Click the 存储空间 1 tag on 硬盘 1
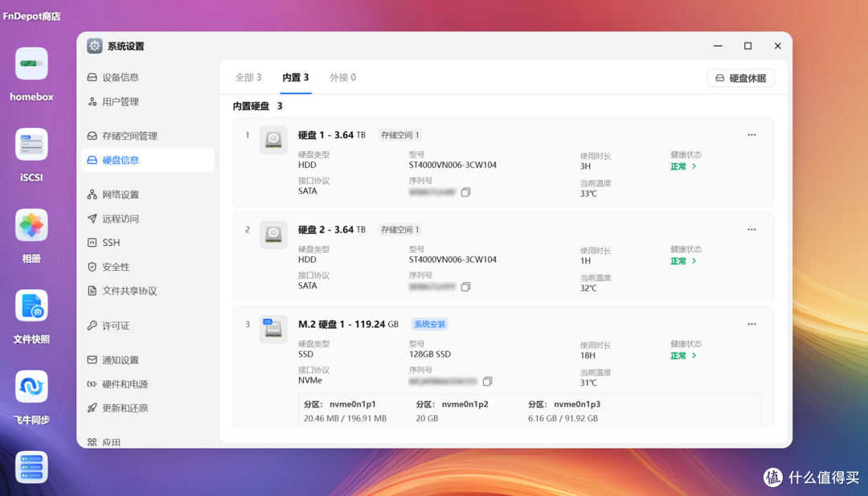The image size is (868, 496). point(399,135)
